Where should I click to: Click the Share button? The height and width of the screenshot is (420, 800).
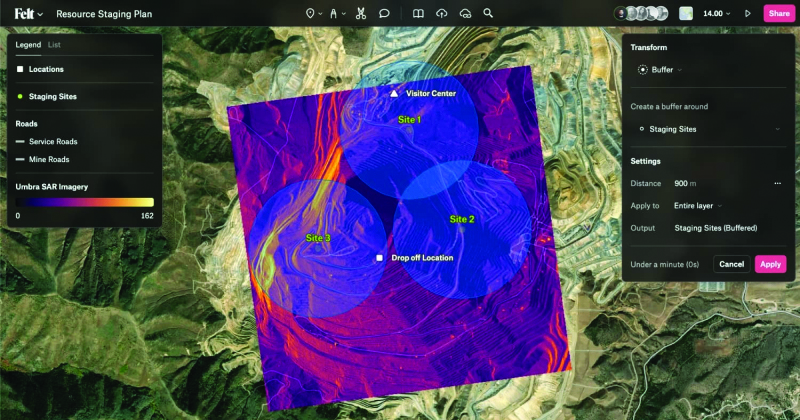click(777, 14)
